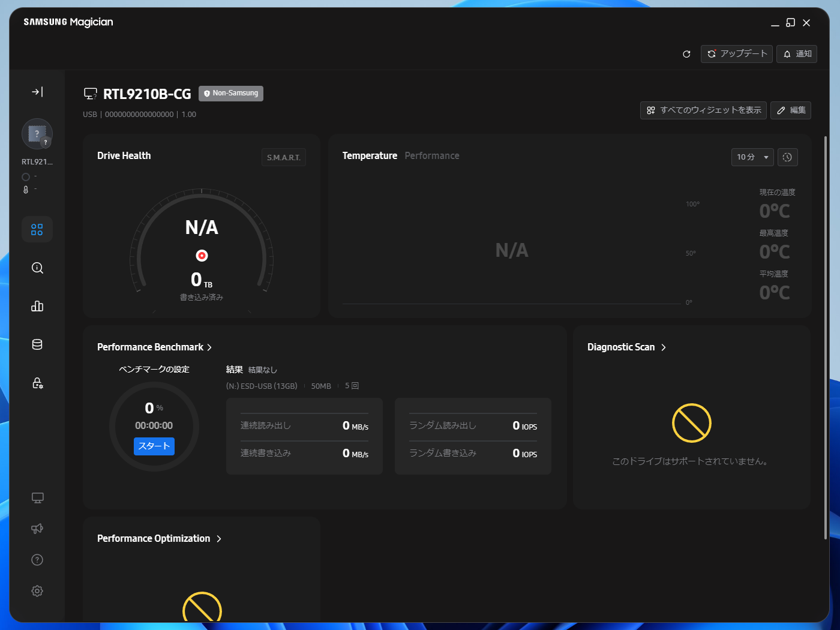The width and height of the screenshot is (840, 630).
Task: Click the 結果なし text
Action: point(263,370)
